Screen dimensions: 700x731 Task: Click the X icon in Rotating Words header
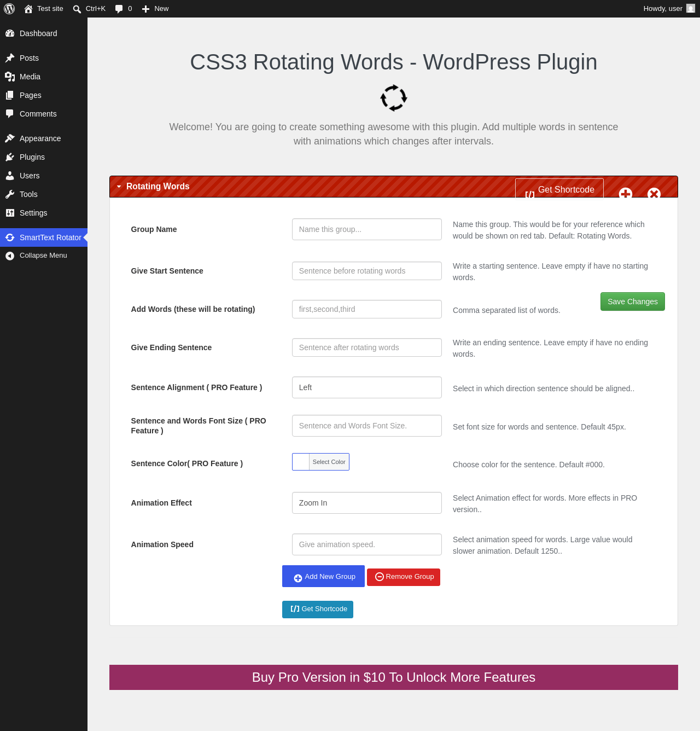click(x=654, y=194)
